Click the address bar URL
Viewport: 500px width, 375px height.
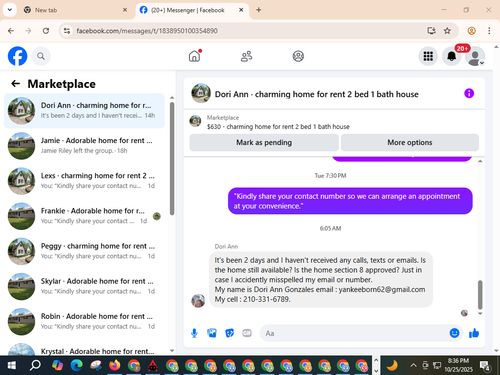pos(147,31)
